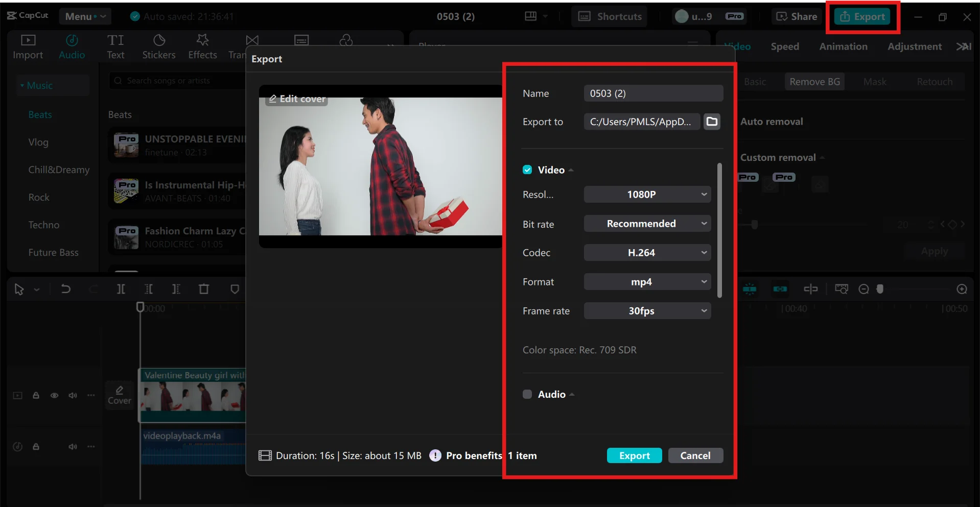Open the selection tool dropdown arrow
Screen dimensions: 980x507
[37, 289]
